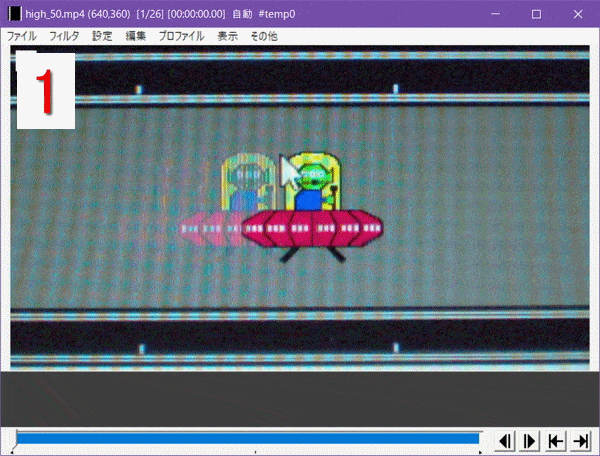Maximize the AviUtl window
This screenshot has height=456, width=600.
click(536, 14)
